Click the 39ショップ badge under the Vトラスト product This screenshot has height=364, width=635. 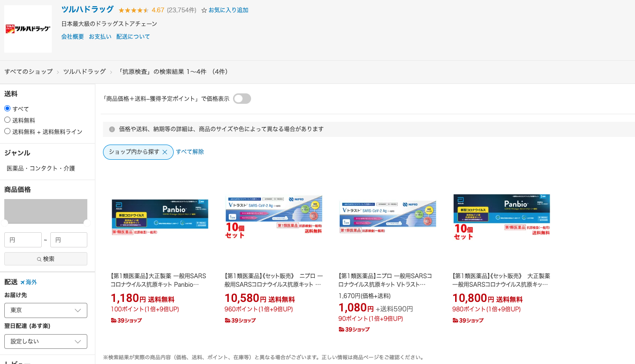coord(355,329)
